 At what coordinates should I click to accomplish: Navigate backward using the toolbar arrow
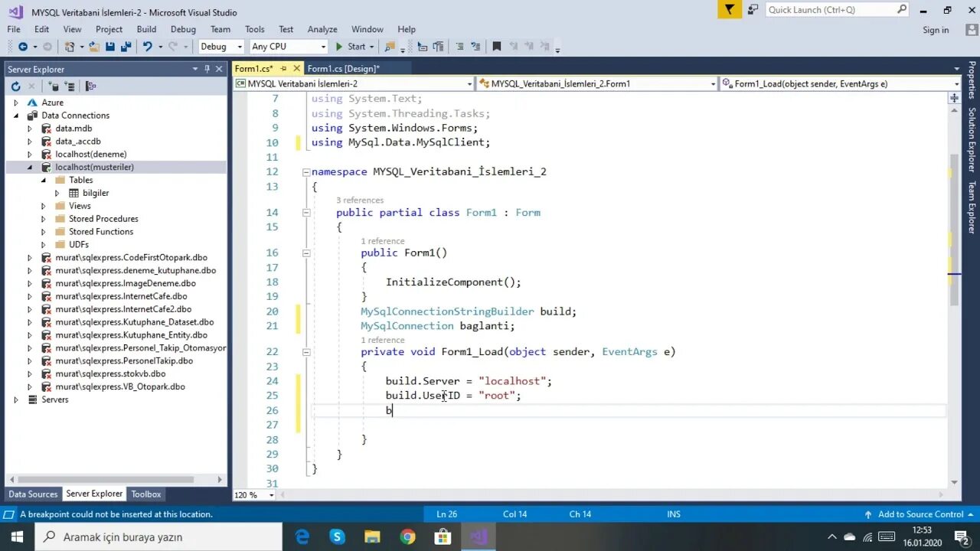click(22, 47)
